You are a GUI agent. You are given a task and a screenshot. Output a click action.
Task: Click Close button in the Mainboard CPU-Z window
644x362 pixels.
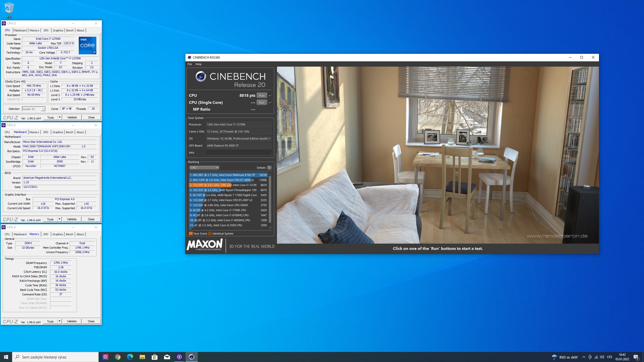pos(91,219)
